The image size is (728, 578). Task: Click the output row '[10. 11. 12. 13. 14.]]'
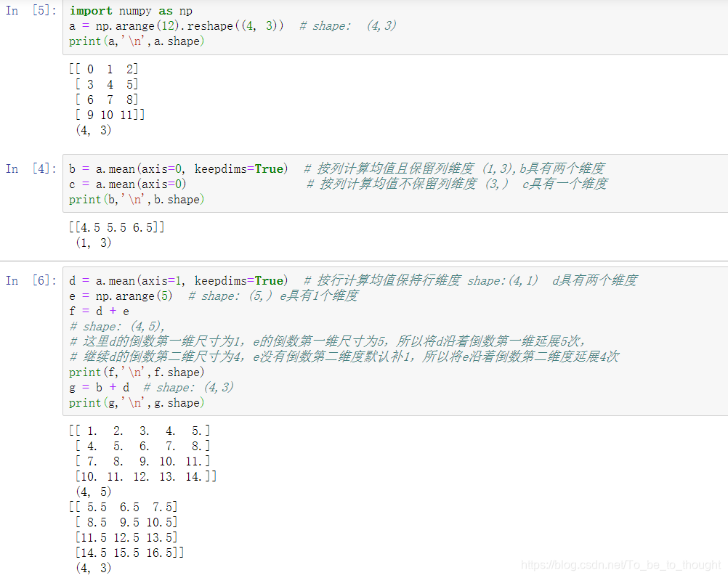coord(146,476)
